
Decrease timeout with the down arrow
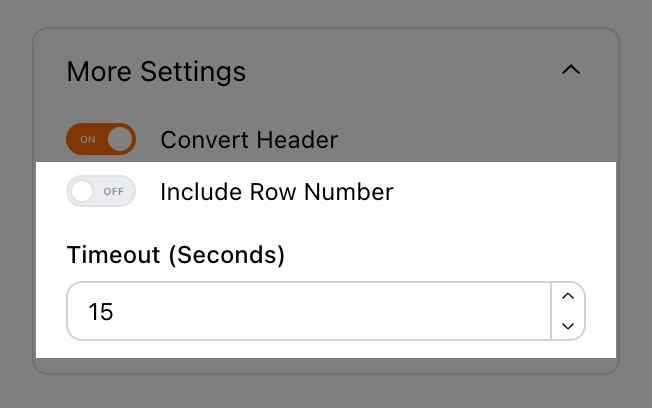tap(568, 326)
